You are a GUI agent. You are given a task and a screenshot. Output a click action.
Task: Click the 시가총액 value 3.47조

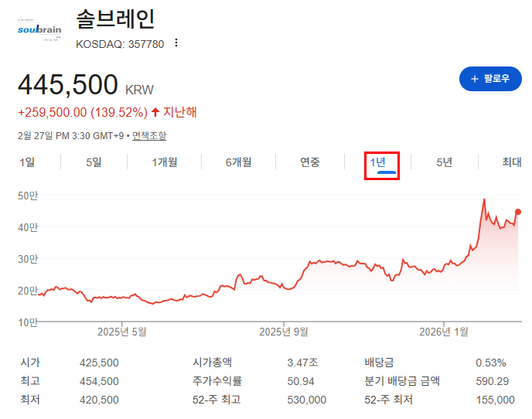(302, 363)
